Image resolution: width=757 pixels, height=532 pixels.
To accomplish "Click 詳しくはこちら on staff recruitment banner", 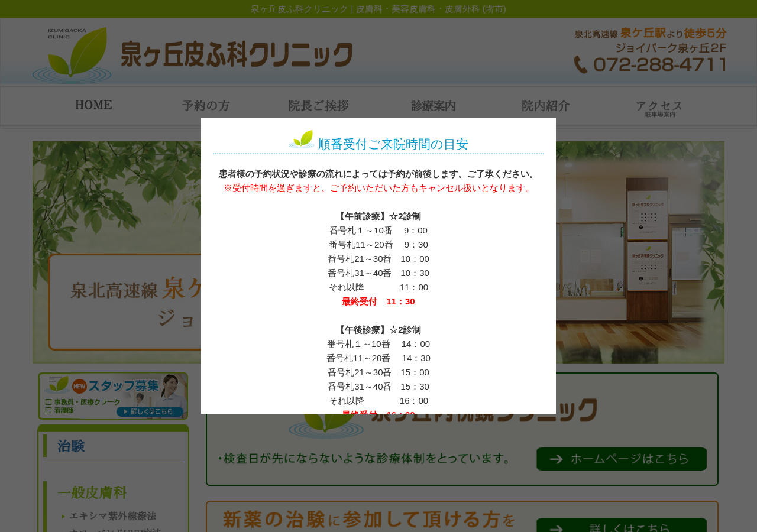I will point(151,411).
